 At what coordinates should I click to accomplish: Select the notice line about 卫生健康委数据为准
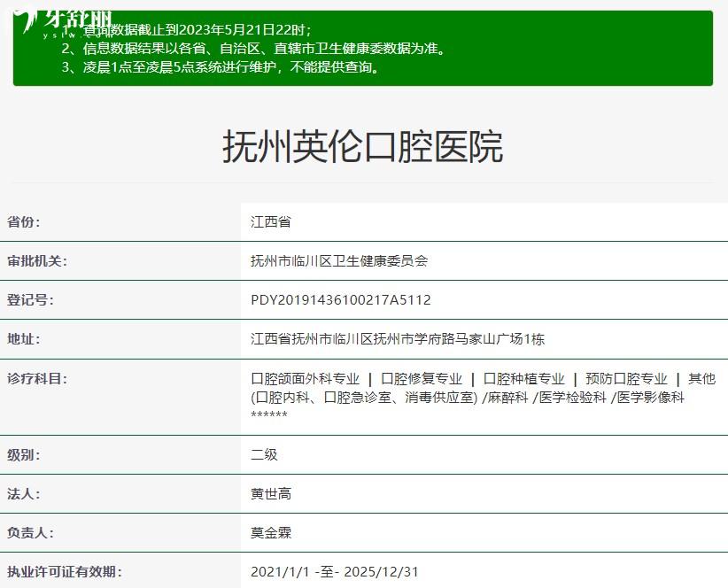253,49
